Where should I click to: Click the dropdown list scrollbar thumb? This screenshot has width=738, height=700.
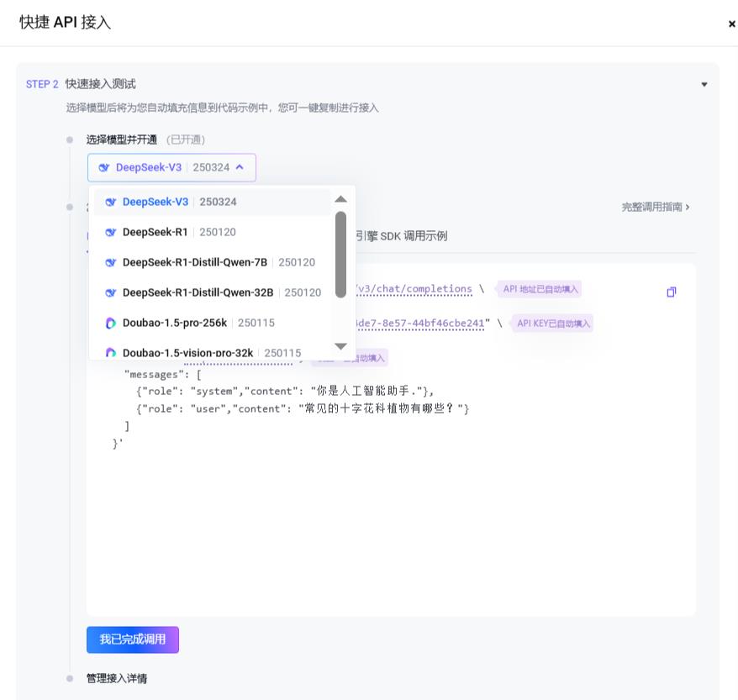340,254
